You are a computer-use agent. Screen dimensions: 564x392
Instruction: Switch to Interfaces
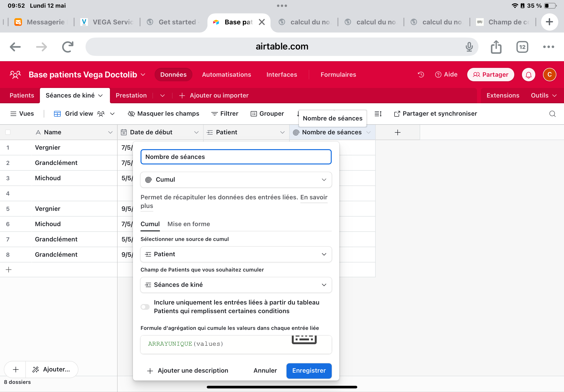[282, 74]
